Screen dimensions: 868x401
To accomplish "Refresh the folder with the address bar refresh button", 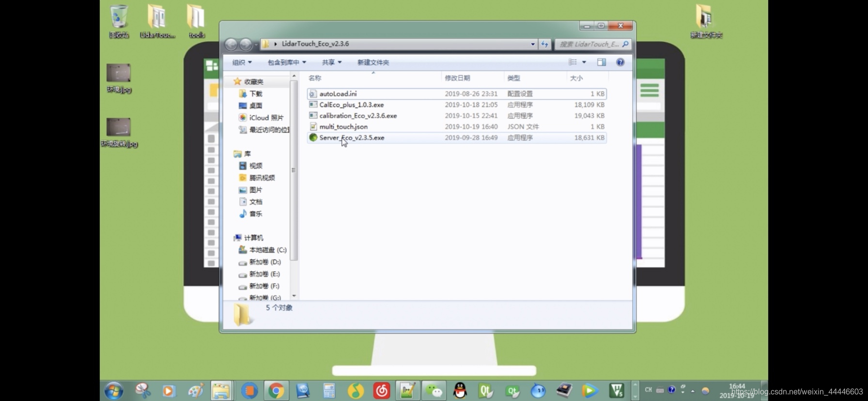I will coord(545,44).
